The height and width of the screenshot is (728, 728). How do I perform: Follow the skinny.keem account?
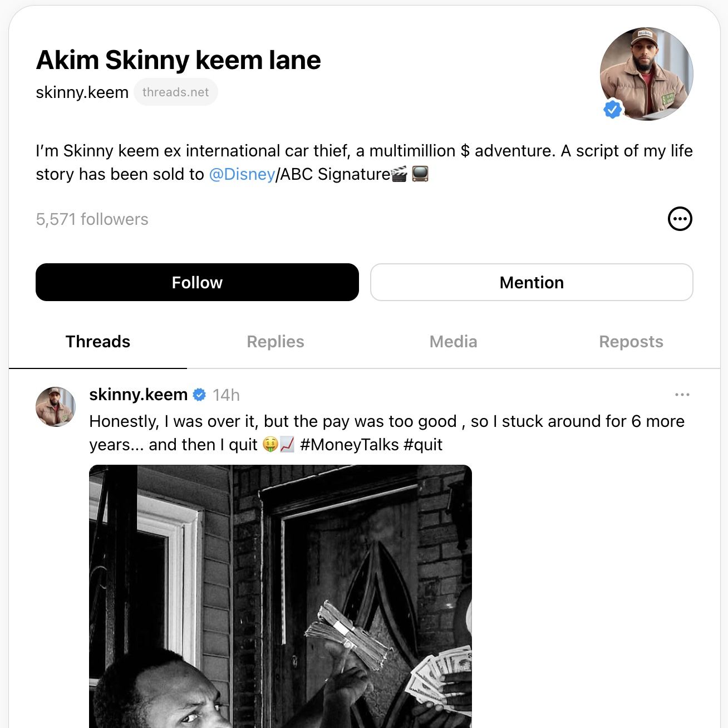click(x=197, y=282)
